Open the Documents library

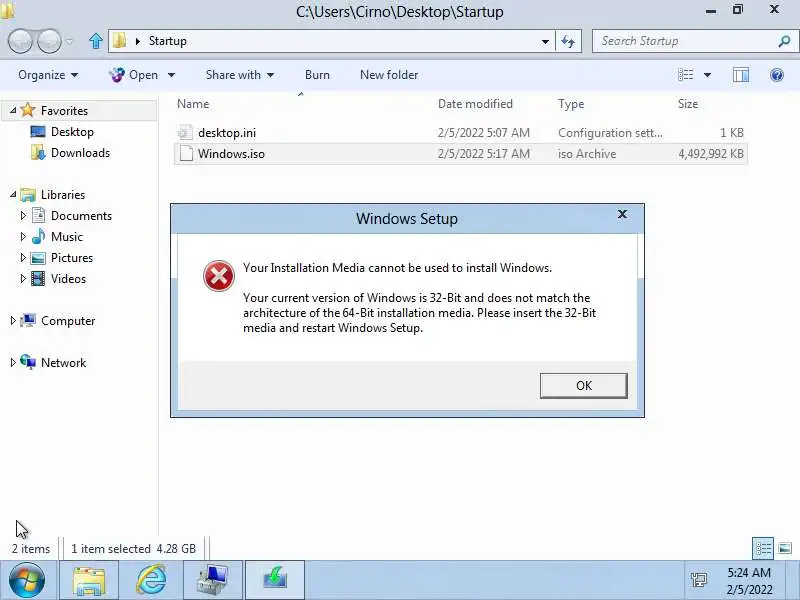pos(81,216)
